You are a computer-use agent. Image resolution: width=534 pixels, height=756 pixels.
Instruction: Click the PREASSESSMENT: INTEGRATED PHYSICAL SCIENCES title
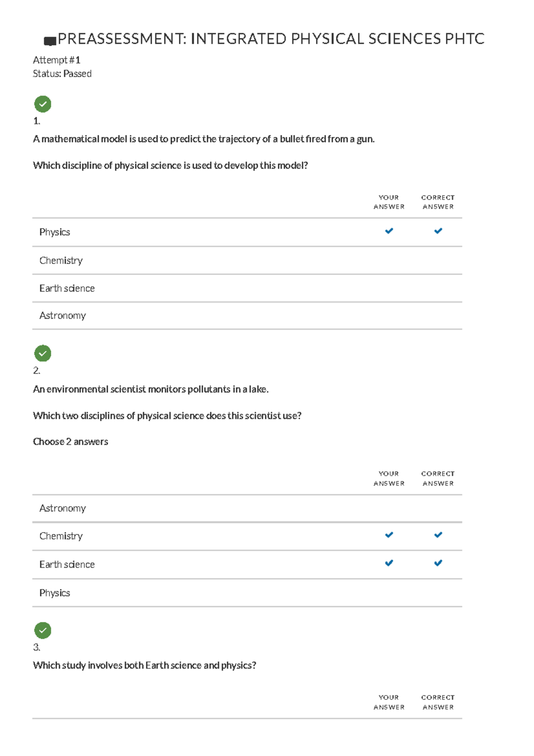[271, 39]
